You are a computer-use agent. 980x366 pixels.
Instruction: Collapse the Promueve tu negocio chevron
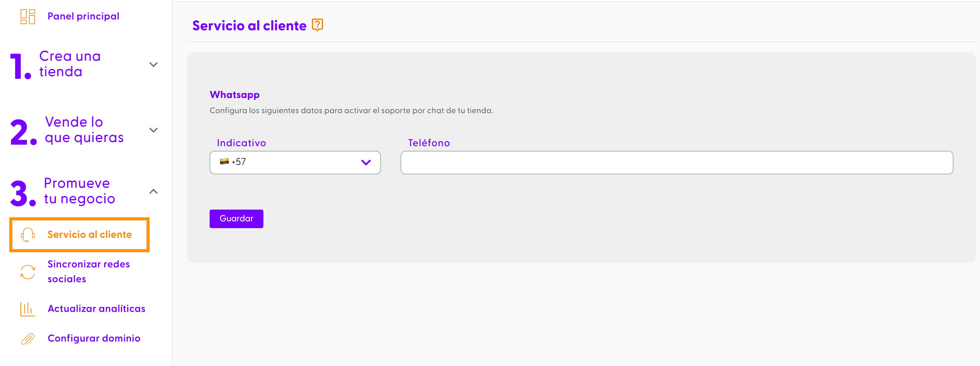(153, 191)
